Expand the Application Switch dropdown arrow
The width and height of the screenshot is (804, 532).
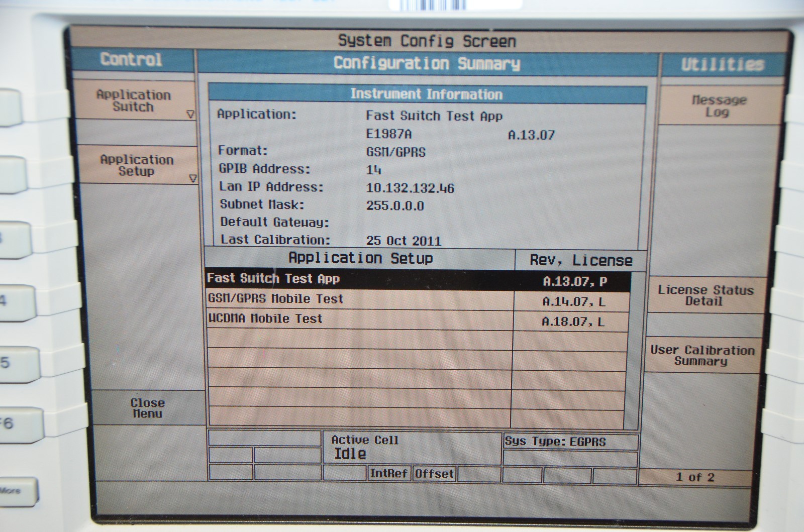pyautogui.click(x=190, y=115)
